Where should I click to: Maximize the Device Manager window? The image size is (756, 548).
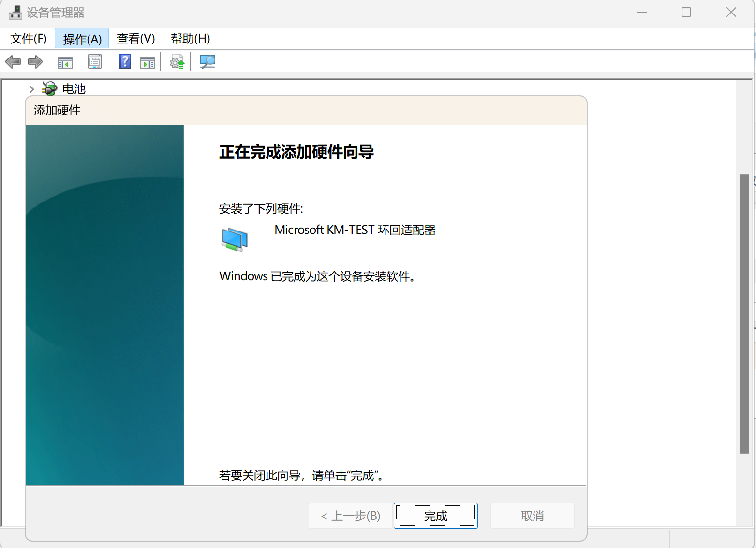pos(686,12)
